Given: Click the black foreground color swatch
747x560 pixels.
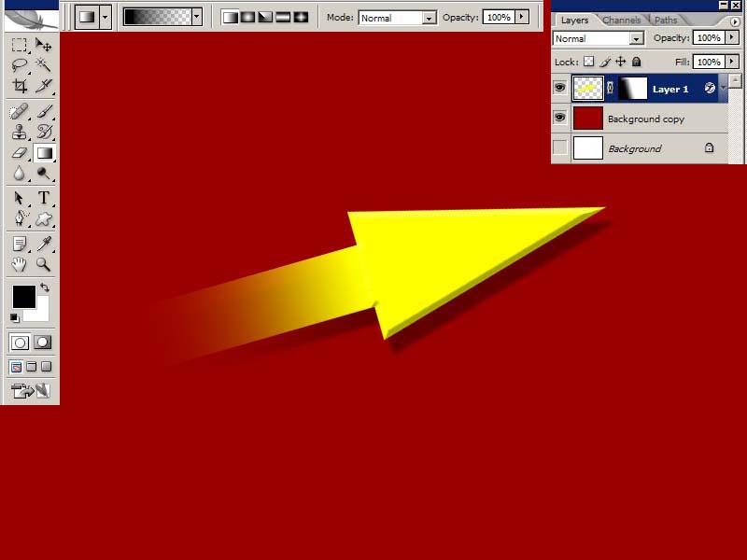Looking at the screenshot, I should tap(22, 296).
